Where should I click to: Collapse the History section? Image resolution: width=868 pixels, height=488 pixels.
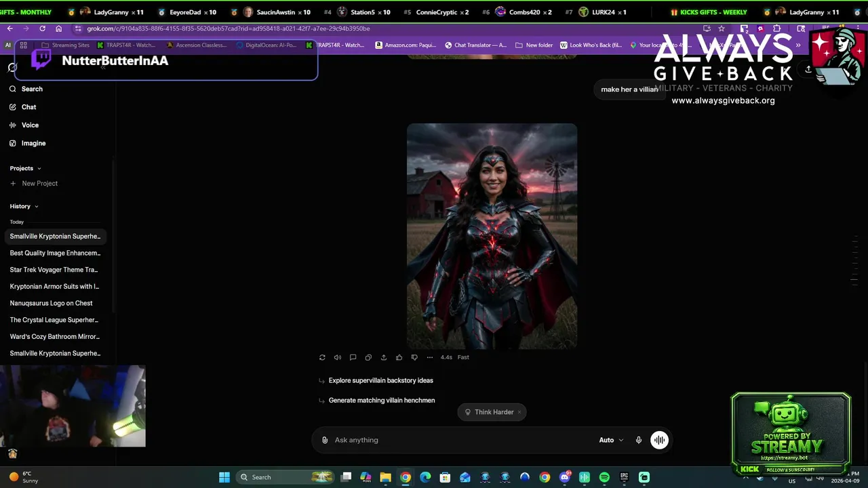(24, 206)
